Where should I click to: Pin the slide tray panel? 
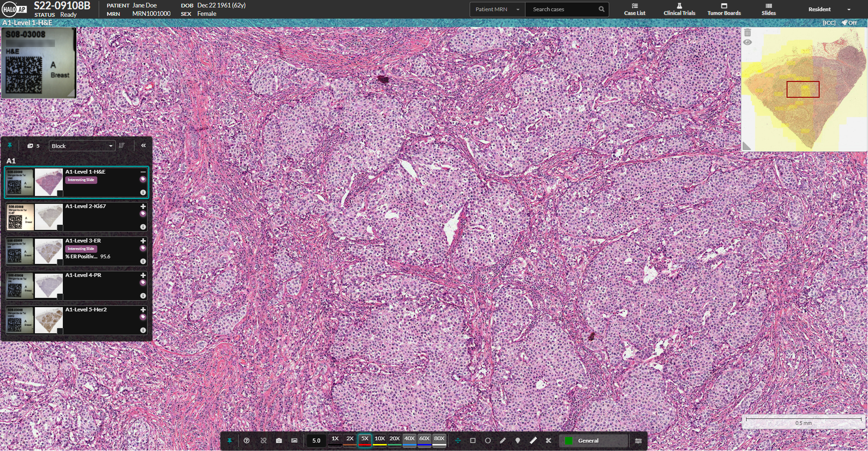9,146
